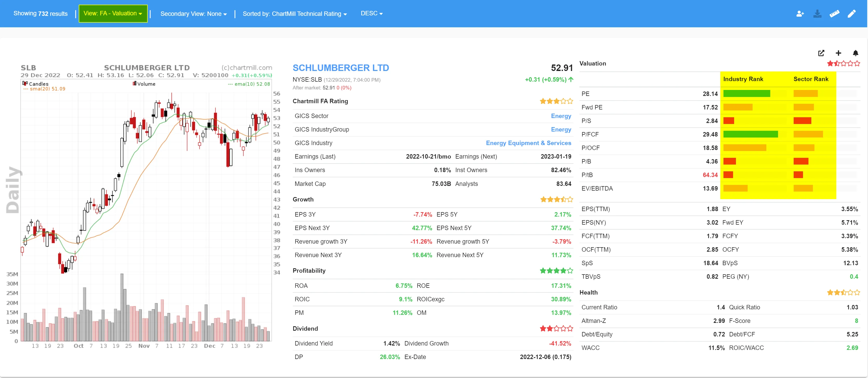Click the download results icon
This screenshot has height=378, width=868.
[817, 14]
